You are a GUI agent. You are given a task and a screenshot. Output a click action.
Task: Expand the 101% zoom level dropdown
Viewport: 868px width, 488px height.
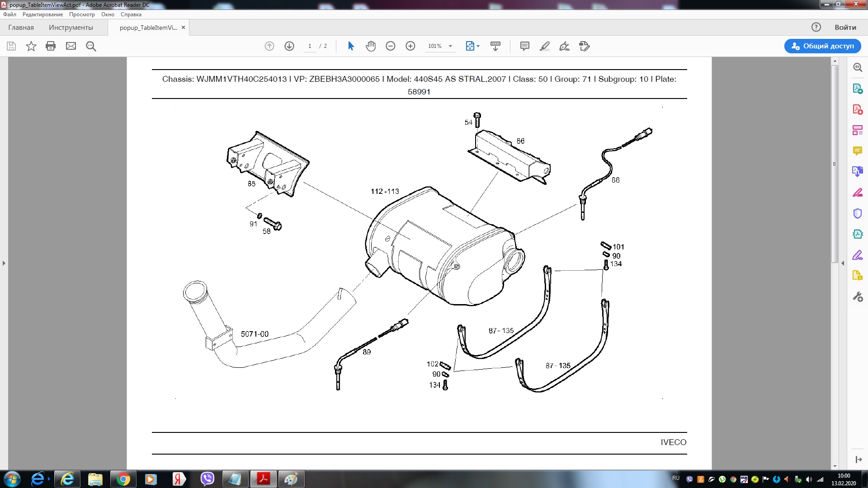coord(450,46)
